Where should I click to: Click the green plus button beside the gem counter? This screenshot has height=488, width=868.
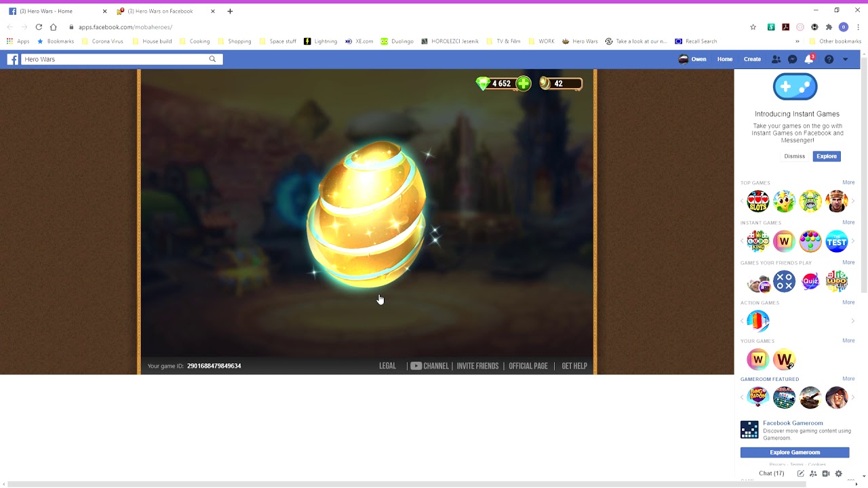click(524, 83)
